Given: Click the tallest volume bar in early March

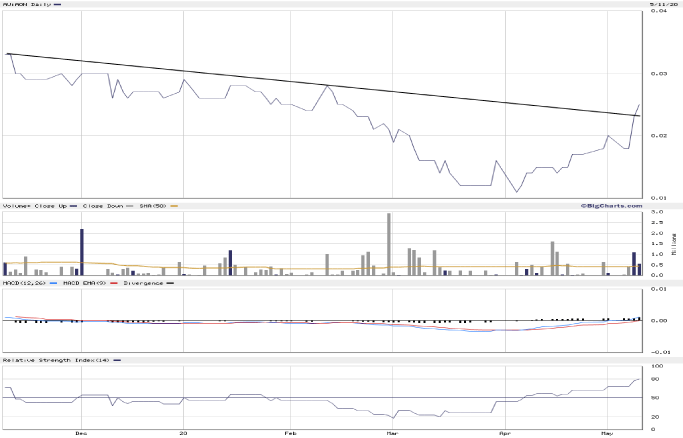Looking at the screenshot, I should coord(389,244).
